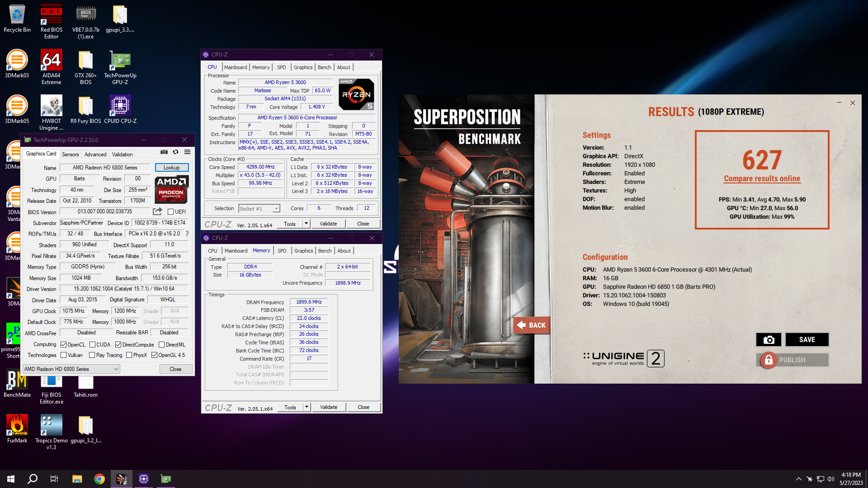Open Graphics tab in lower CPU-Z
Viewport: 868px width, 488px height.
[x=304, y=251]
